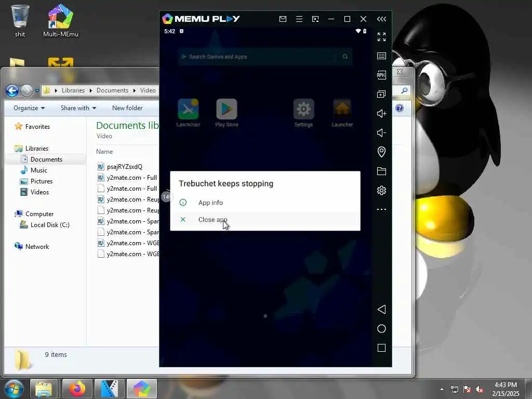Go back in Explorer window

pyautogui.click(x=12, y=90)
